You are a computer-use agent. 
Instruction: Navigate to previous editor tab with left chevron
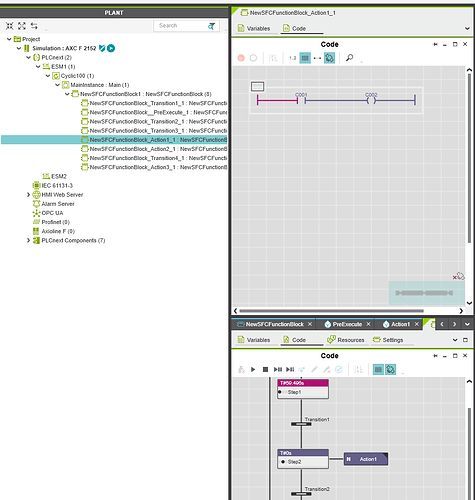(442, 324)
